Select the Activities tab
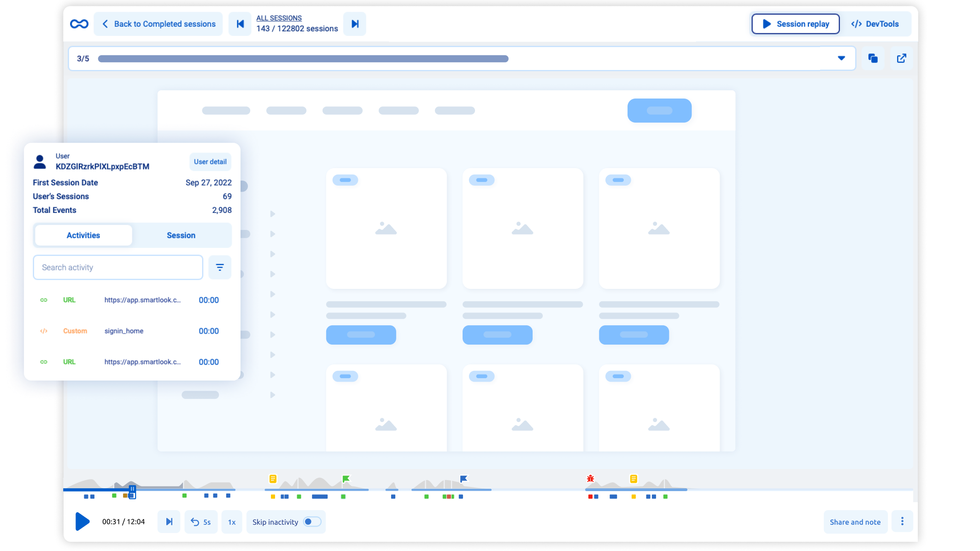The image size is (980, 551). coord(83,235)
